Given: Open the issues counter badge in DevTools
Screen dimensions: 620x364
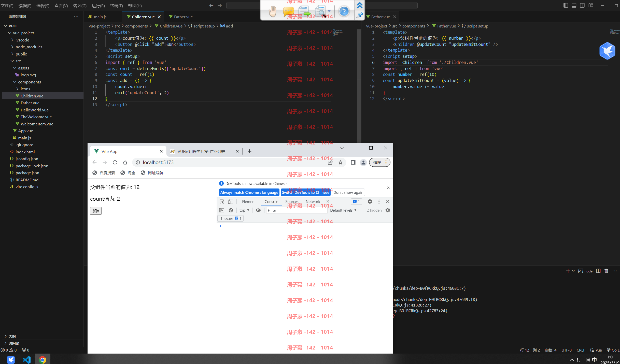Looking at the screenshot, I should (x=357, y=202).
